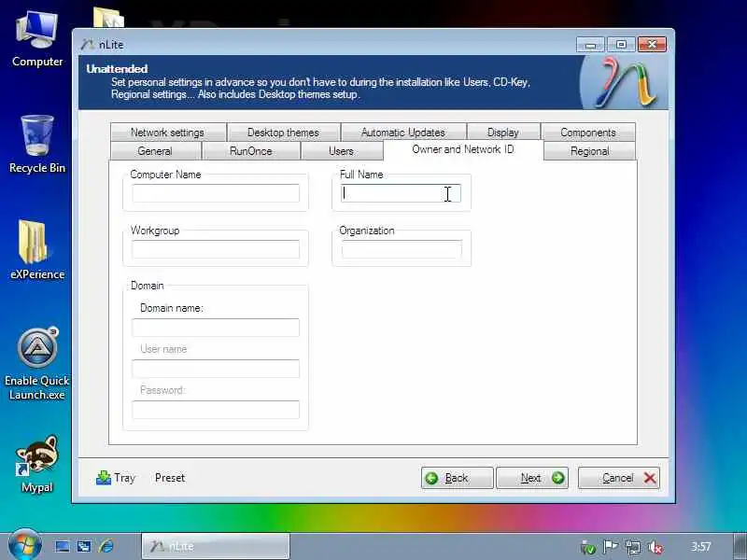Switch to the Desktop themes tab
747x560 pixels.
click(x=284, y=132)
